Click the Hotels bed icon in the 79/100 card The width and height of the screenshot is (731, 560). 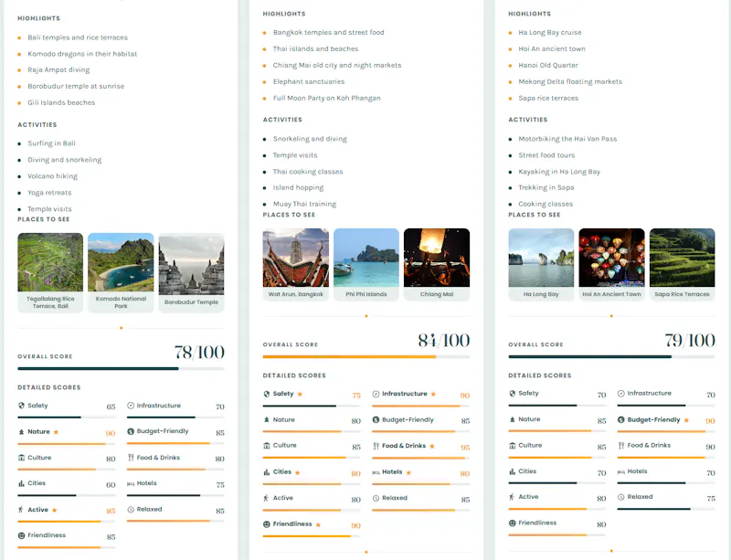coord(621,472)
